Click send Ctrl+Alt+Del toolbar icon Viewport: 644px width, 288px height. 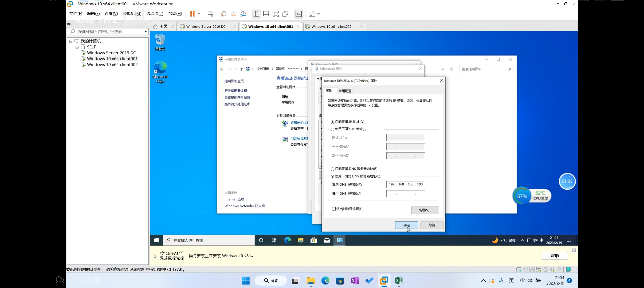click(210, 14)
